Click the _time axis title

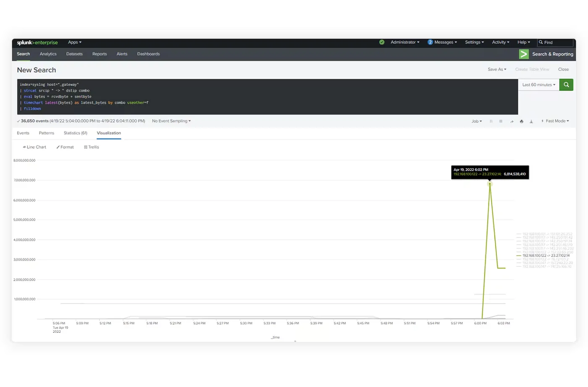pos(276,337)
